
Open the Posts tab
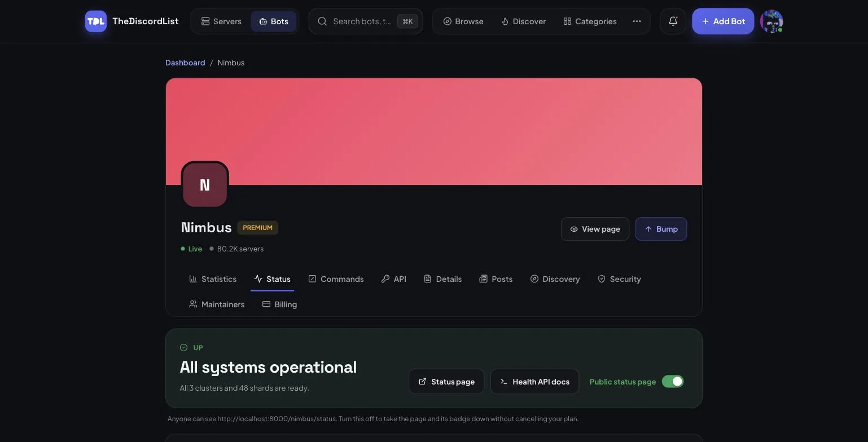point(496,279)
